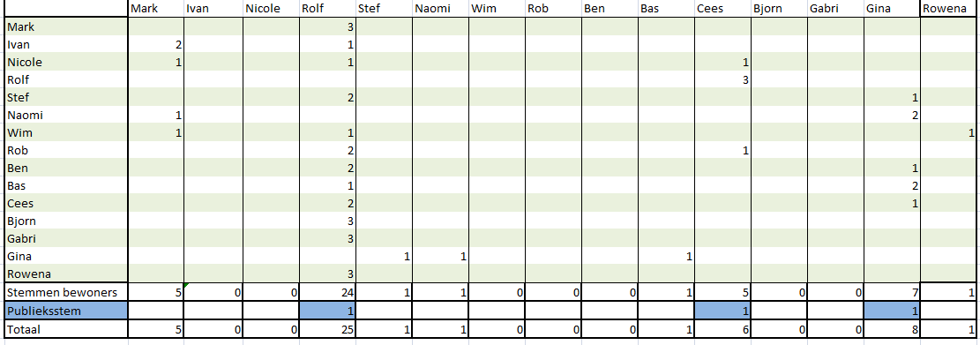The image size is (980, 345).
Task: Select the green error indicator cell under Ivan
Action: [213, 292]
